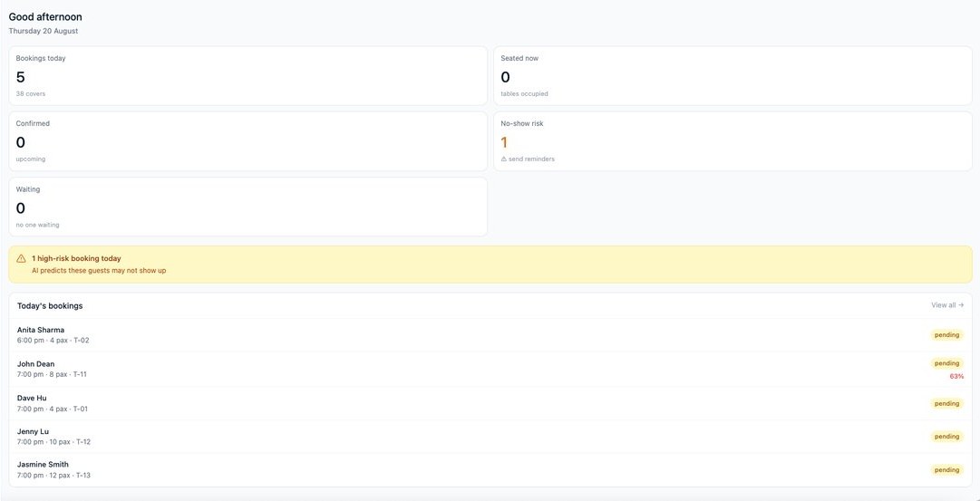Viewport: 980px width, 501px height.
Task: Click the small alert icon beside send reminders
Action: [504, 159]
